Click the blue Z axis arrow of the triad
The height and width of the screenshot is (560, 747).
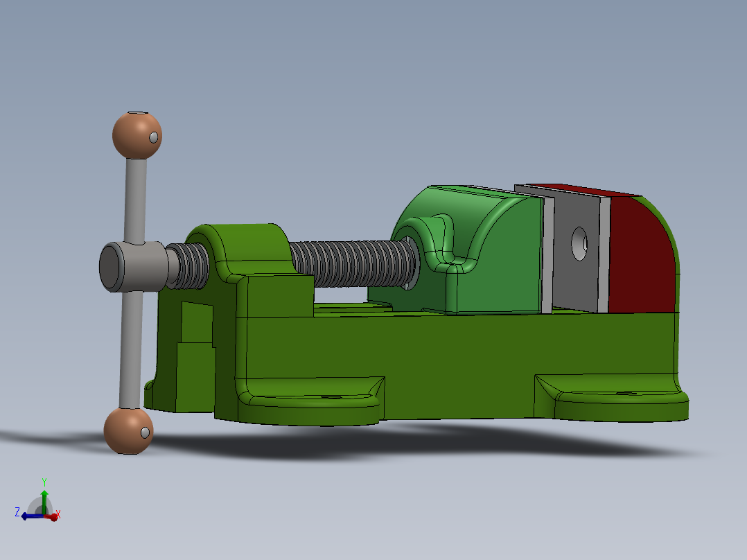pos(31,516)
